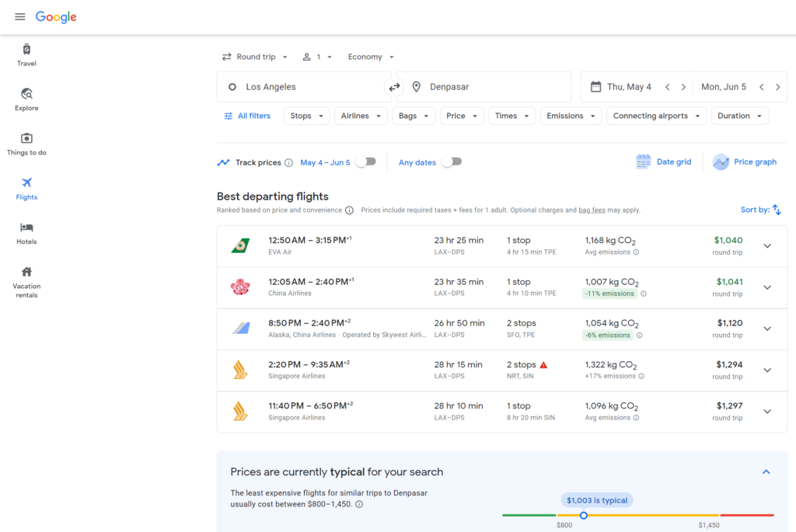The image size is (796, 532).
Task: Expand the EVA Air flight details
Action: 767,245
